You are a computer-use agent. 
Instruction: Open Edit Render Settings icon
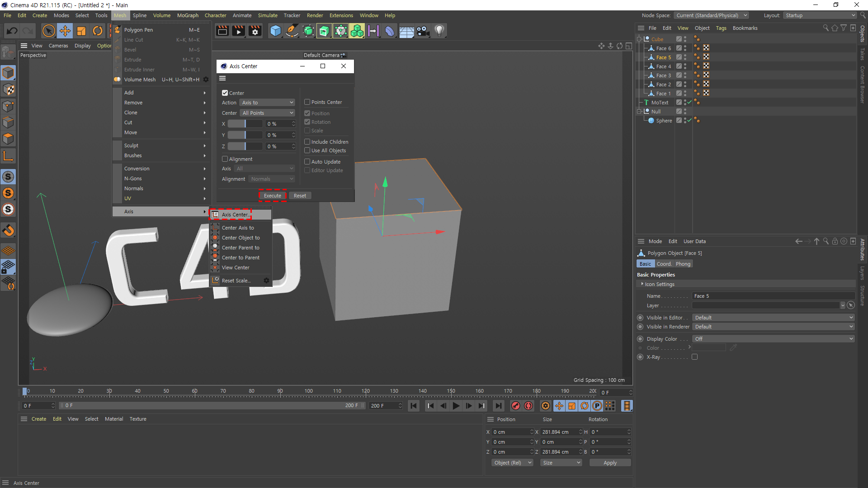tap(255, 31)
